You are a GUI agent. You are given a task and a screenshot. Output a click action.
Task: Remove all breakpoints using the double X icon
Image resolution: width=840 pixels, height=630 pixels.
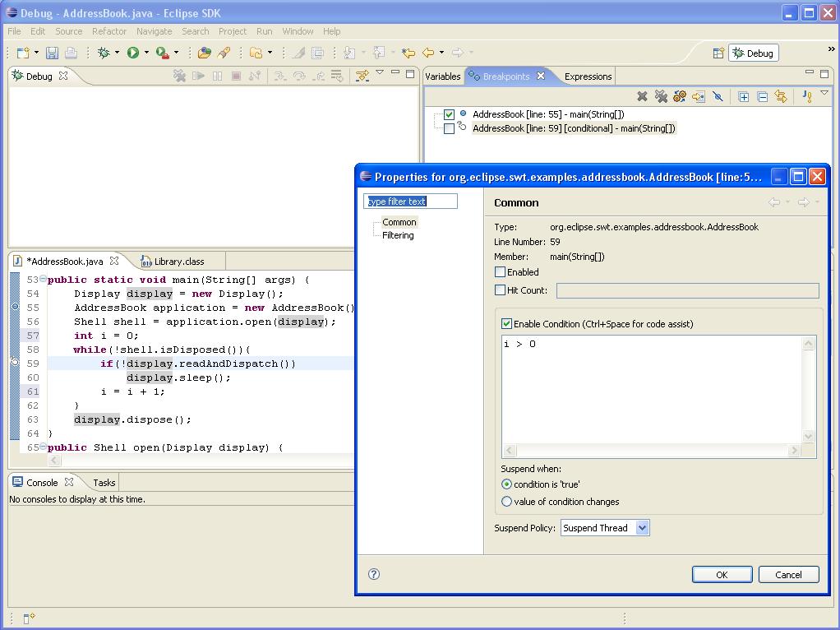point(661,96)
